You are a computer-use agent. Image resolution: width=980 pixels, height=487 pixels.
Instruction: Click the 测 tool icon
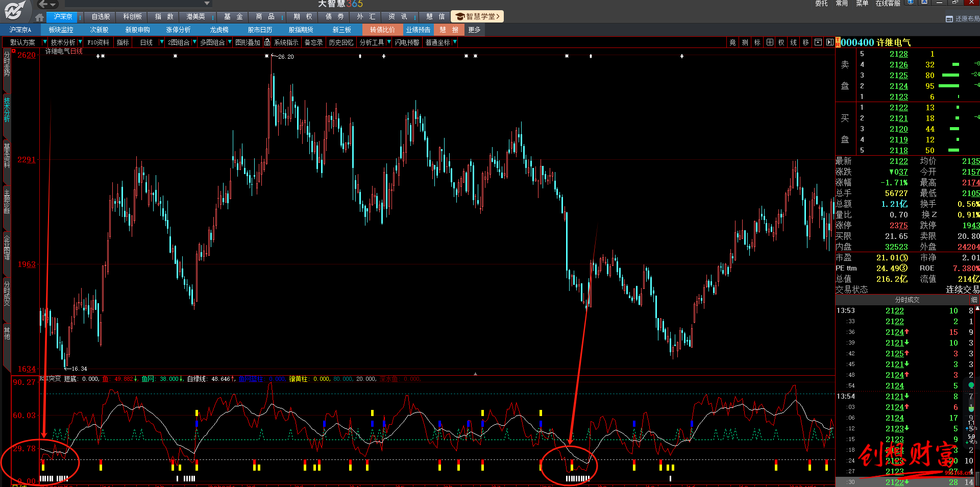[745, 42]
